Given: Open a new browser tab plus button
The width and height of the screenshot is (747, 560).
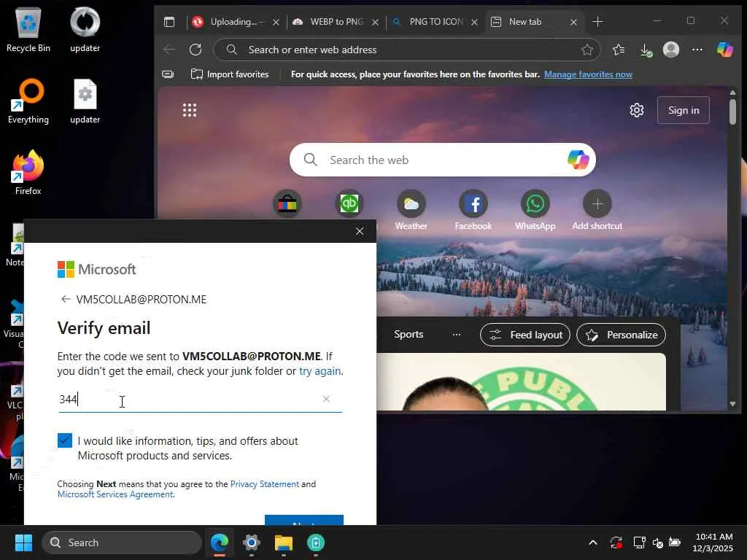Looking at the screenshot, I should (x=597, y=22).
